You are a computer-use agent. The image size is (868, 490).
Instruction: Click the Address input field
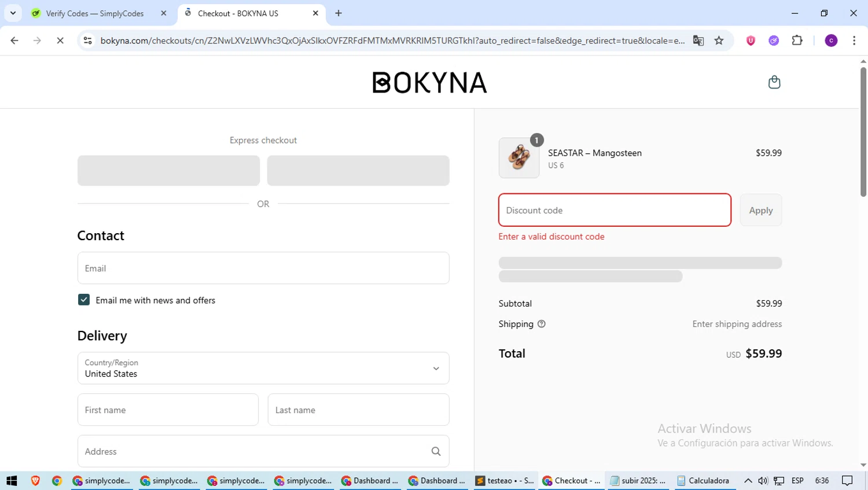[x=263, y=451]
